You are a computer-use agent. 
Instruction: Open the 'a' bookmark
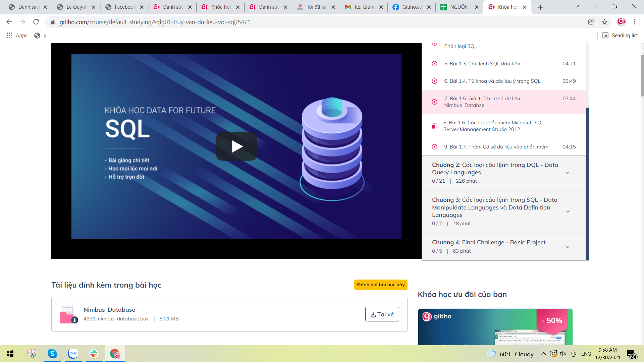tap(41, 36)
